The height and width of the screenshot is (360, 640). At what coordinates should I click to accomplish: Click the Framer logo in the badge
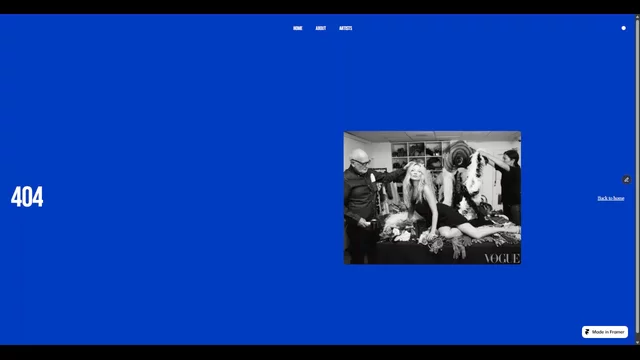[x=587, y=332]
